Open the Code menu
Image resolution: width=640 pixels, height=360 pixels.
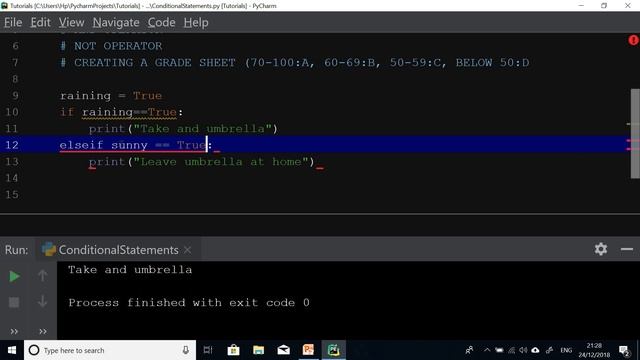click(x=162, y=22)
